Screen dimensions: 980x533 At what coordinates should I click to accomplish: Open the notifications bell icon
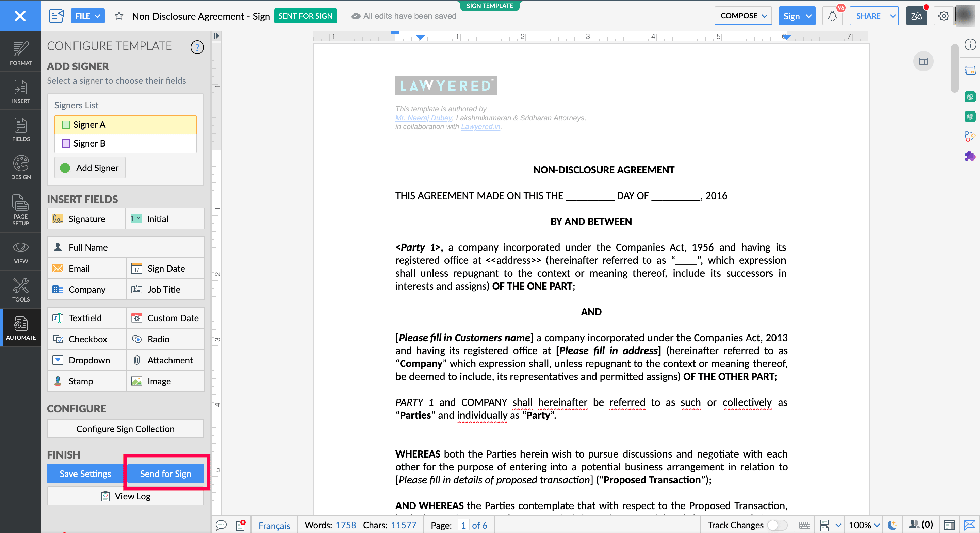[x=832, y=16]
